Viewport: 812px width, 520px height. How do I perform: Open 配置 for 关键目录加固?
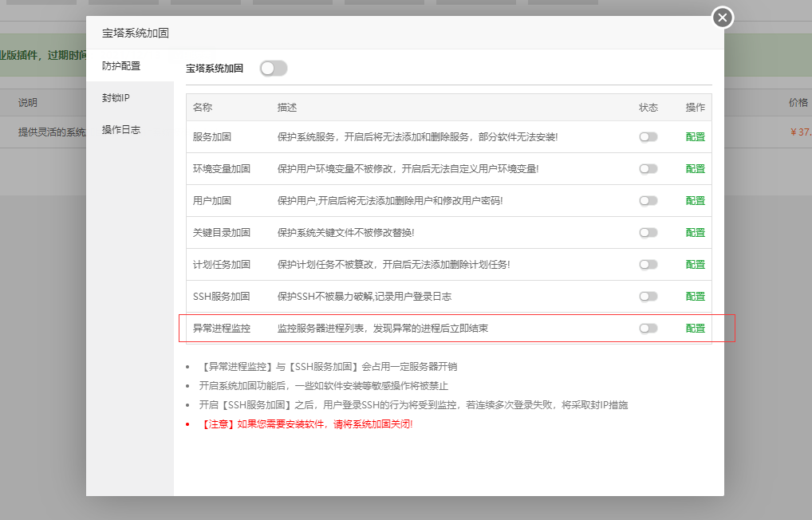pos(695,233)
